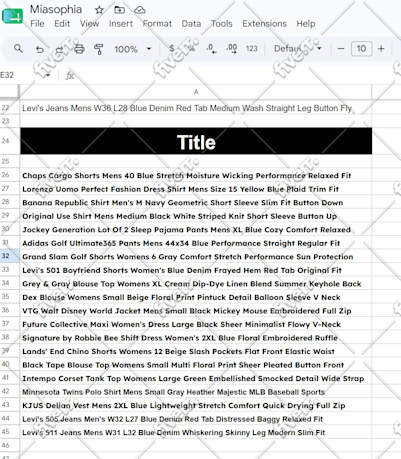This screenshot has height=459, width=401.
Task: Select the Signature by Robbie Bee cell
Action: [196, 338]
